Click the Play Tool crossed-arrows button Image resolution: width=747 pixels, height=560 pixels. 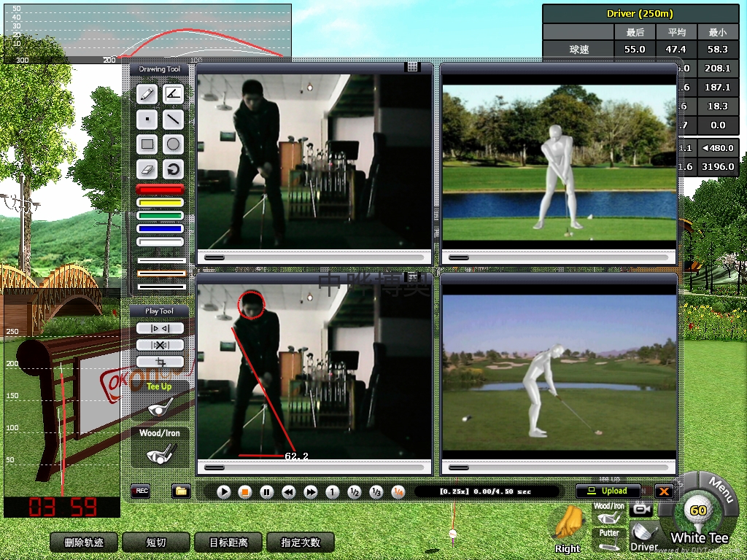pyautogui.click(x=160, y=345)
